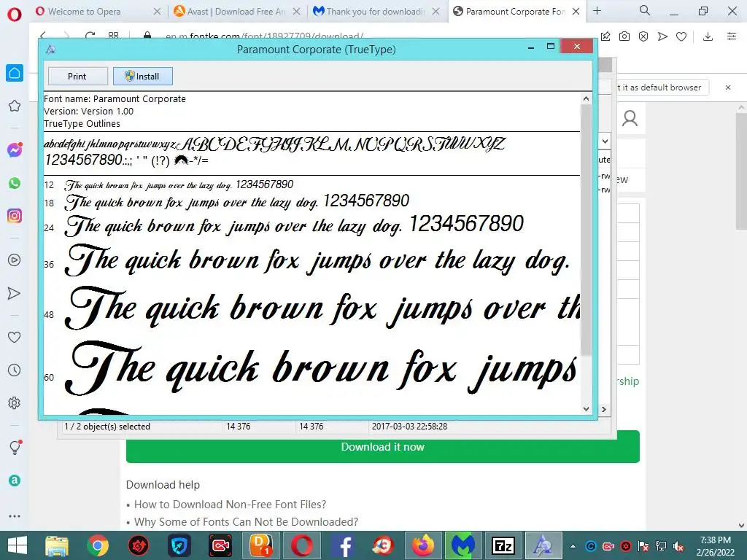Click '2017-03-03 22:58:28' date in status bar
747x560 pixels.
point(409,427)
